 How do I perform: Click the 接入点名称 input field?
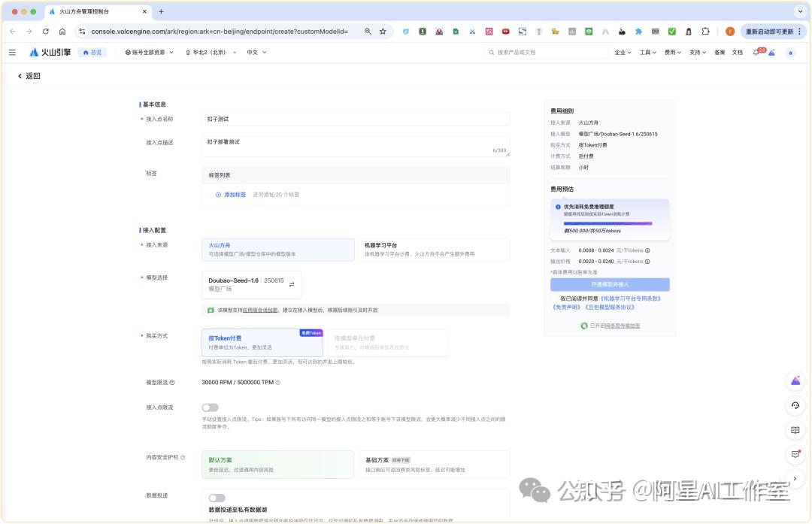(355, 119)
